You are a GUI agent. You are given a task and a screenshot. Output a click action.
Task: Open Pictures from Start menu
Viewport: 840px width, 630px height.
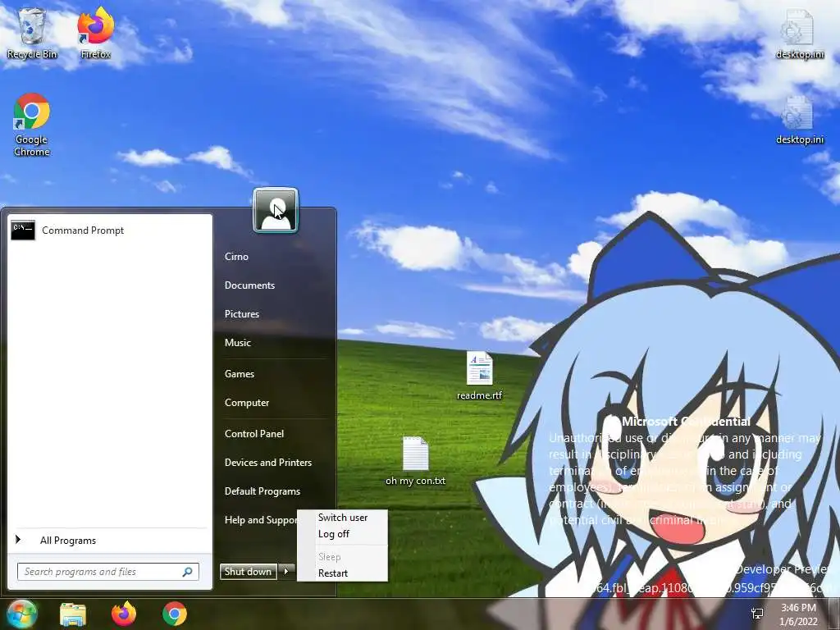242,314
